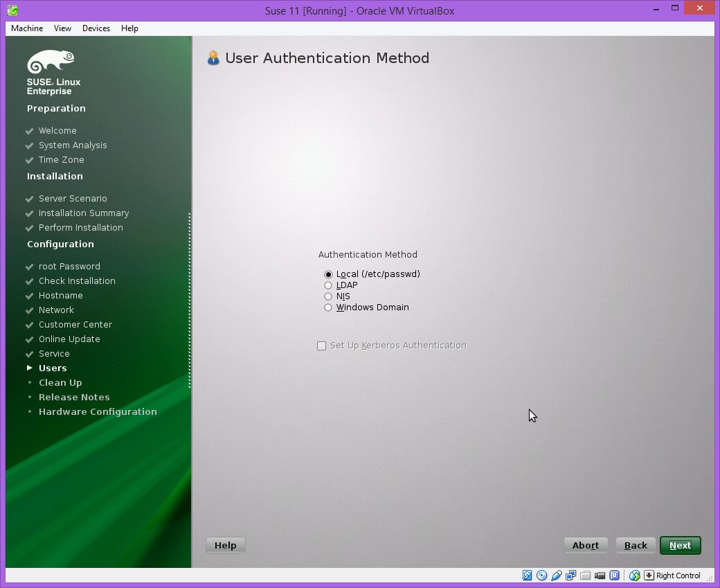The height and width of the screenshot is (588, 720).
Task: Click the network adapters icon in status bar
Action: tap(570, 575)
